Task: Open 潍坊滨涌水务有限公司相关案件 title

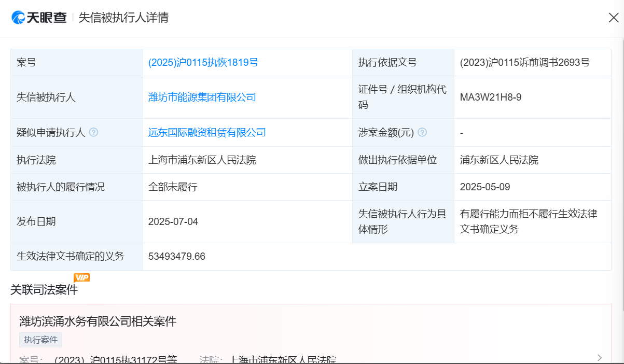Action: click(x=98, y=321)
